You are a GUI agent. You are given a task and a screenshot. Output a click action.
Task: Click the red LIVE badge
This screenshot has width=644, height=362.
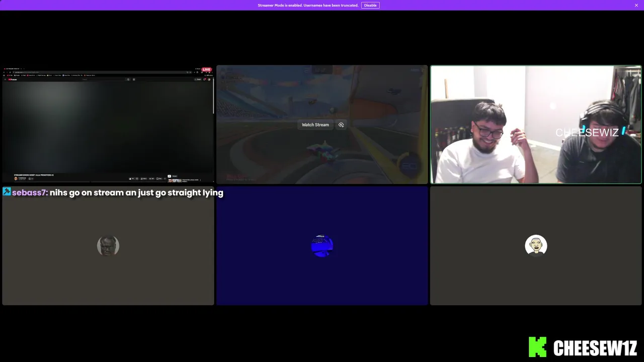[x=206, y=69]
